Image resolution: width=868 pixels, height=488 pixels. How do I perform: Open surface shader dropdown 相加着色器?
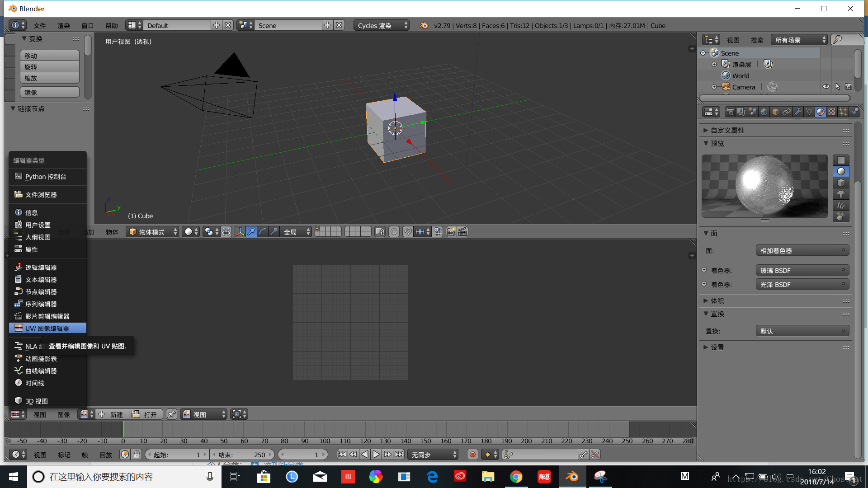click(802, 250)
